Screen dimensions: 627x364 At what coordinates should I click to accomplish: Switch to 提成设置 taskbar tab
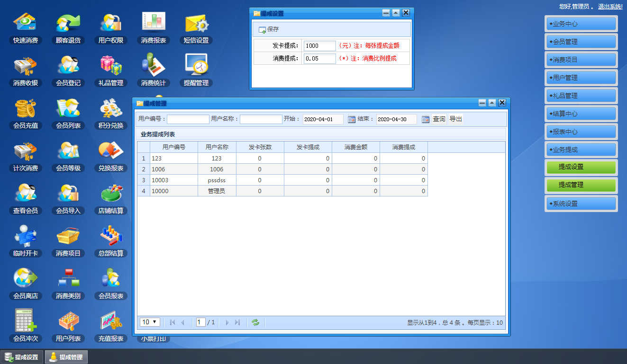coord(22,357)
